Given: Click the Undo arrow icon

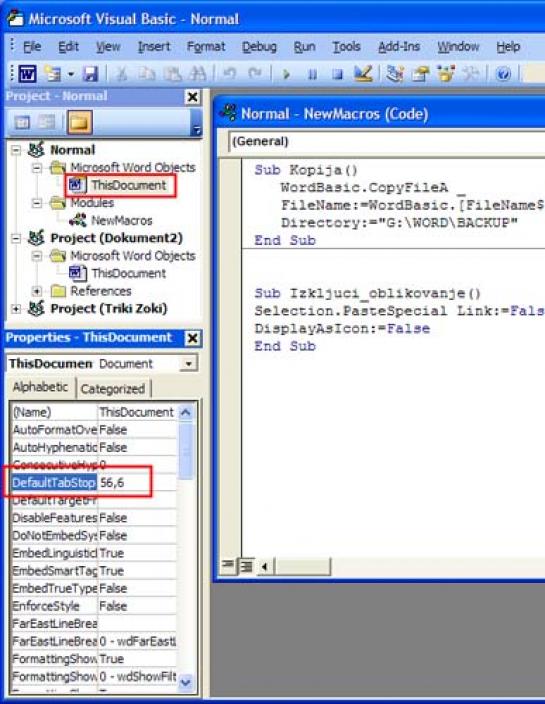Looking at the screenshot, I should coord(229,73).
